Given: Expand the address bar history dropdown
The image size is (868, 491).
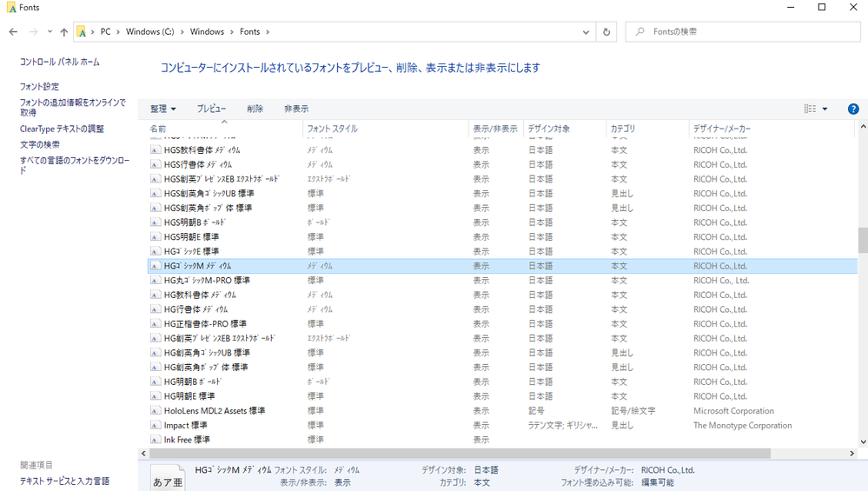Looking at the screenshot, I should (x=586, y=32).
